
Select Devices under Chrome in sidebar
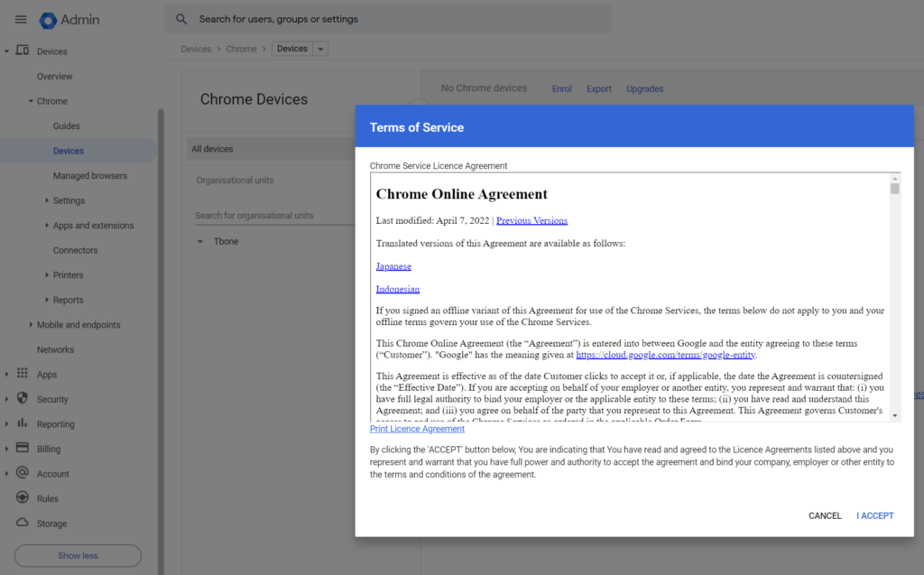tap(69, 151)
